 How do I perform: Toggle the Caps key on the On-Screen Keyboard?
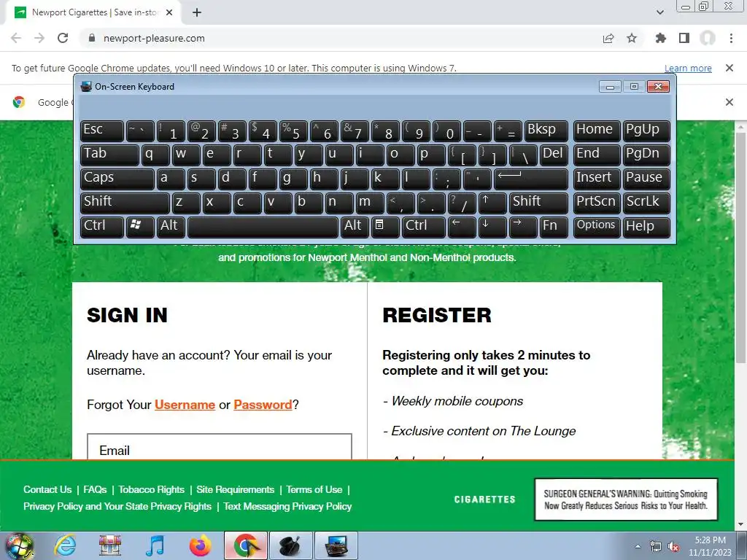click(117, 179)
